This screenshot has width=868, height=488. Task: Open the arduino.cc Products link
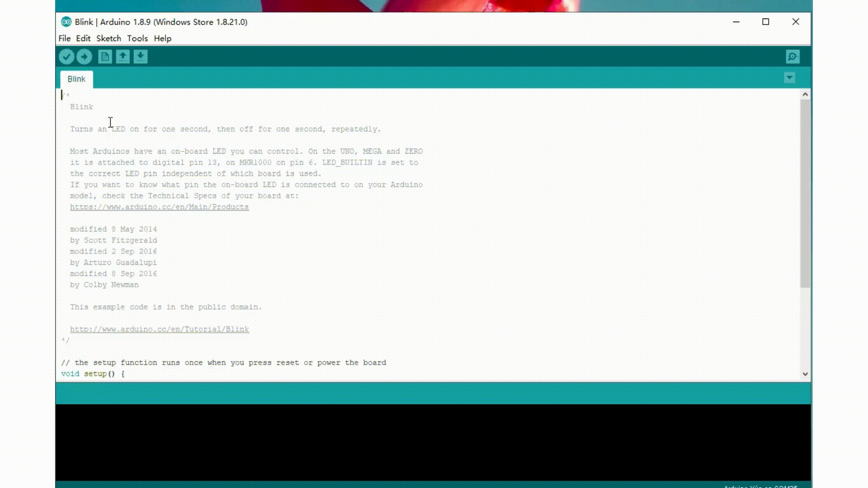[159, 207]
